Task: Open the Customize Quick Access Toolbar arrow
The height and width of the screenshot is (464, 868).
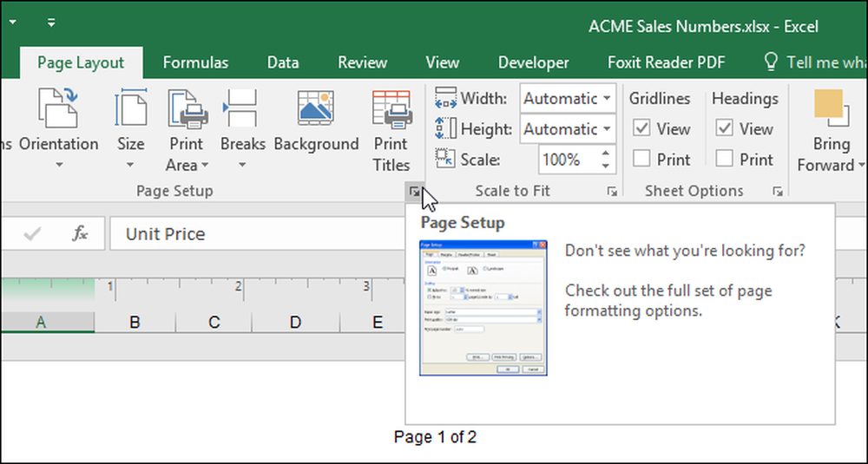Action: (51, 23)
